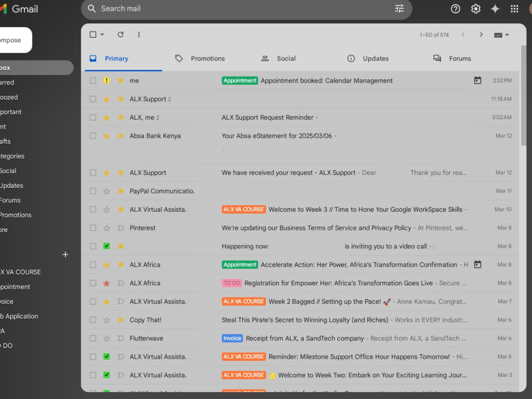Screen dimensions: 532x399
Task: Click the inbox vertical scrollbar
Action: tap(523, 95)
